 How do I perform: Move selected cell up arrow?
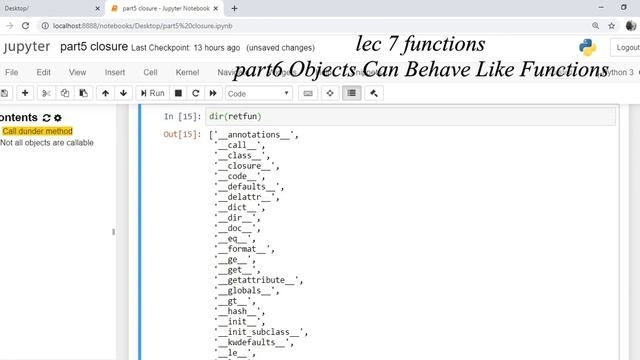(x=105, y=93)
